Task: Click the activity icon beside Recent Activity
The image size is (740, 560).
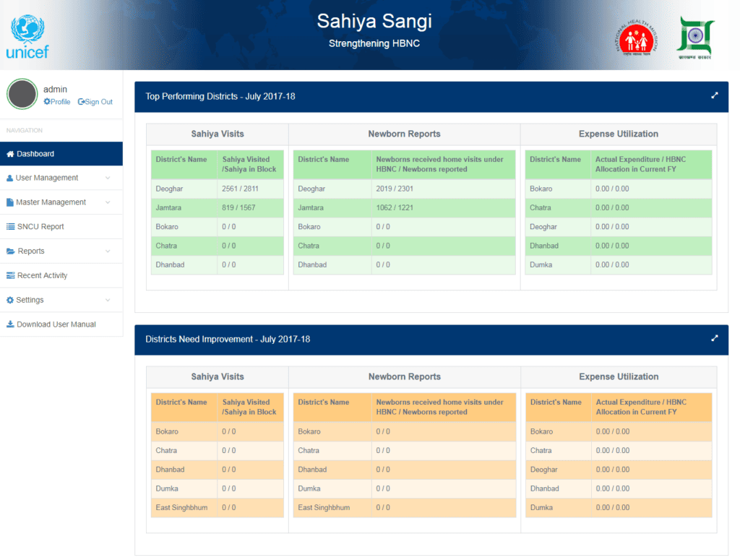Action: [x=12, y=275]
